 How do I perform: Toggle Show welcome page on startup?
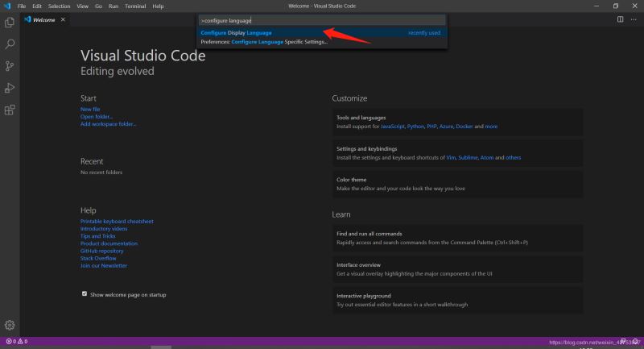click(85, 294)
